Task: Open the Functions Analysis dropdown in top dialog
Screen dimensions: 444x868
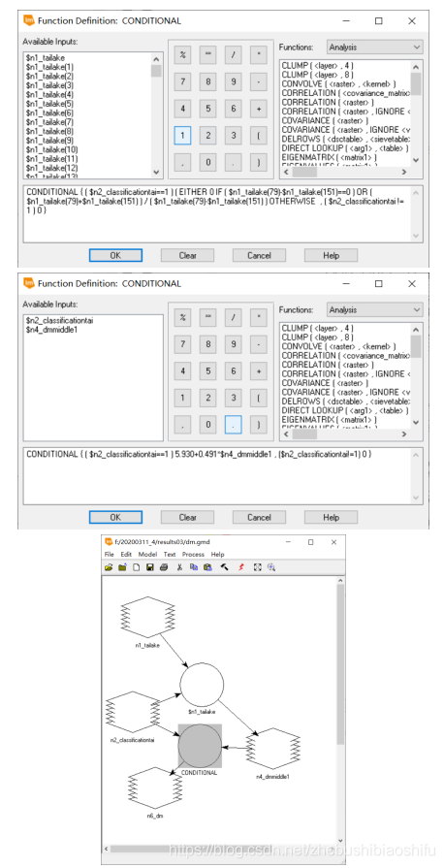Action: click(375, 48)
